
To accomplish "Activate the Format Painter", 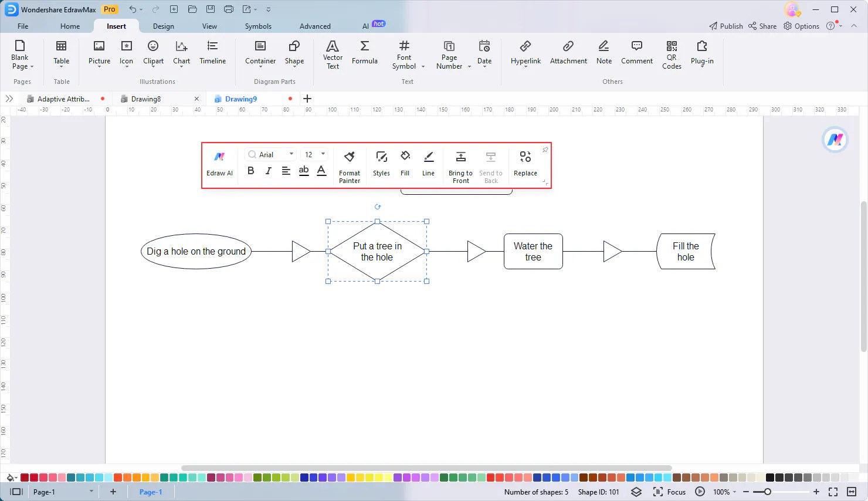I will pos(350,167).
